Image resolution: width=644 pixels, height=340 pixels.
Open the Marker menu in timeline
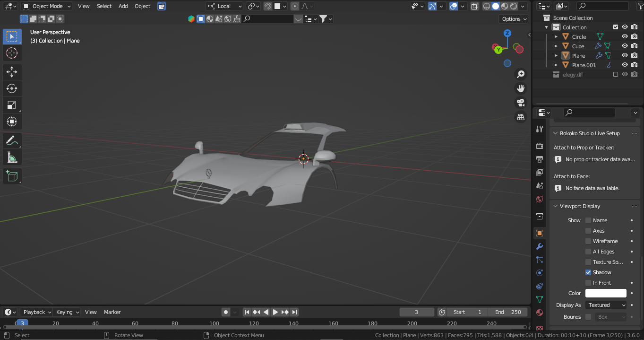[112, 312]
